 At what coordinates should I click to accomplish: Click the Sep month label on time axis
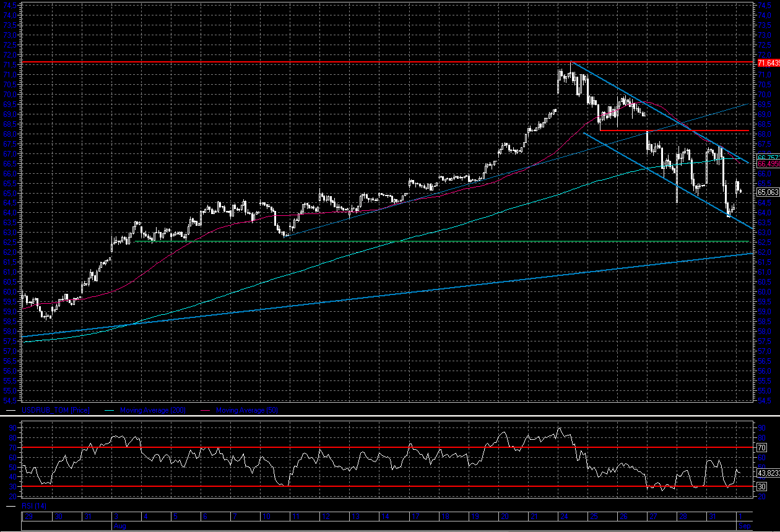[745, 525]
